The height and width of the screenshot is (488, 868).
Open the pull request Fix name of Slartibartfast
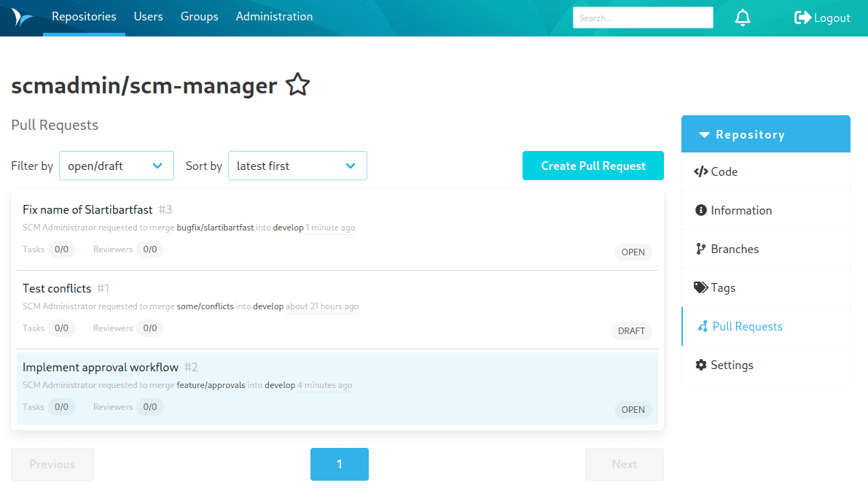coord(87,209)
